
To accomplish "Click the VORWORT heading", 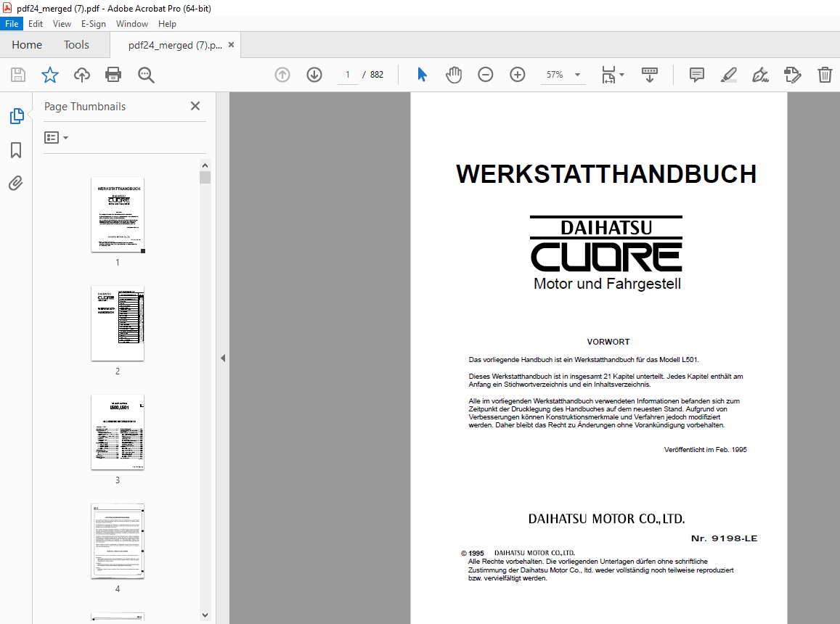I will click(x=608, y=342).
